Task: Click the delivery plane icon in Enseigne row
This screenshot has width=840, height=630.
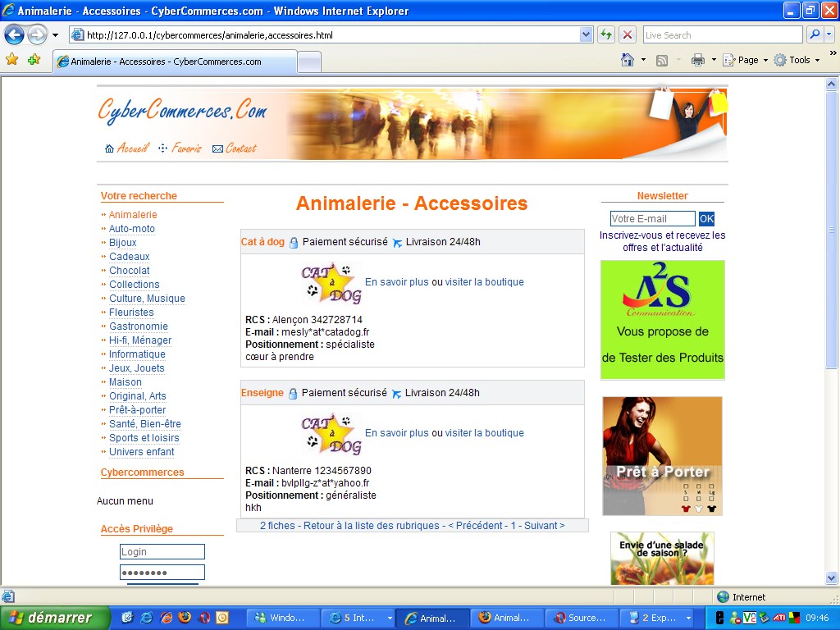Action: click(x=396, y=394)
